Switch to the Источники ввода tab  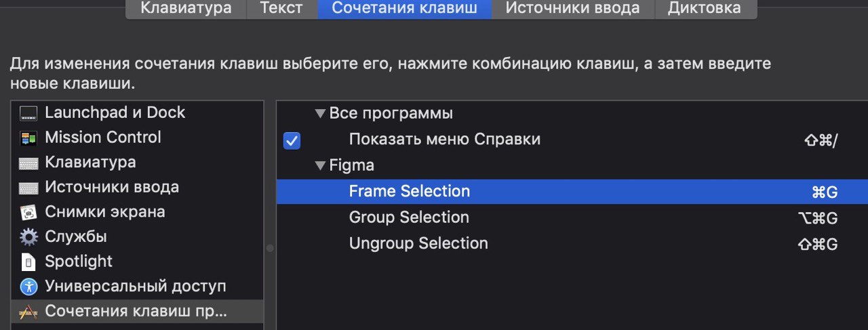[x=572, y=9]
